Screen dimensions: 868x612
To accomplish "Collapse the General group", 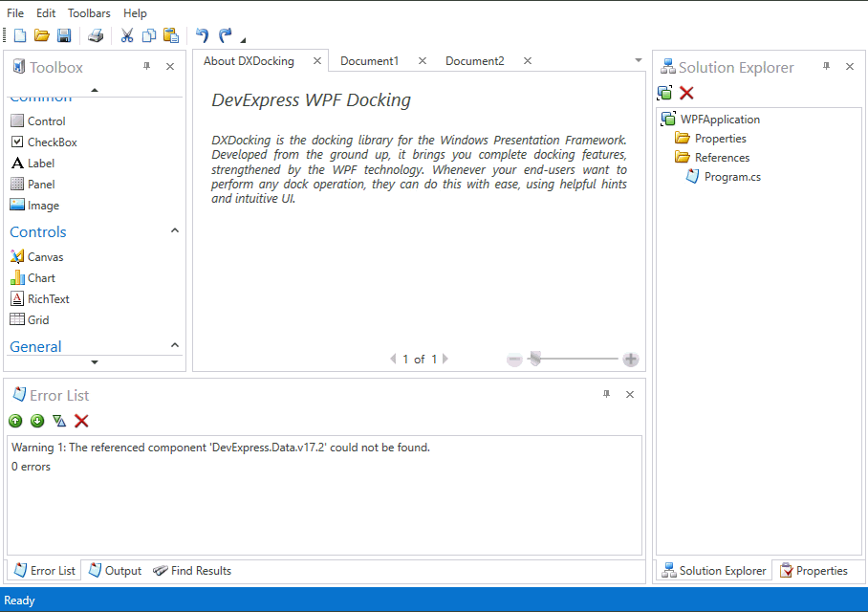I will pos(175,345).
